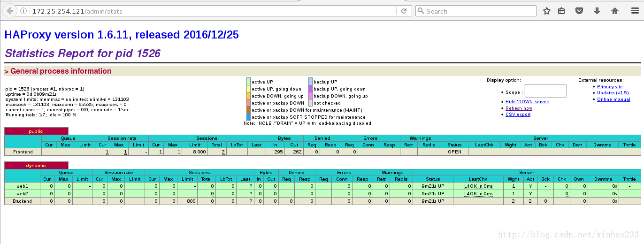Open the CSV export link
The height and width of the screenshot is (244, 644).
click(x=518, y=114)
